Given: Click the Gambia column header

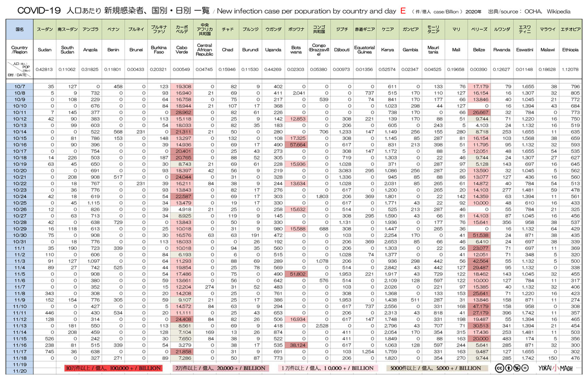Looking at the screenshot, I should point(410,50).
